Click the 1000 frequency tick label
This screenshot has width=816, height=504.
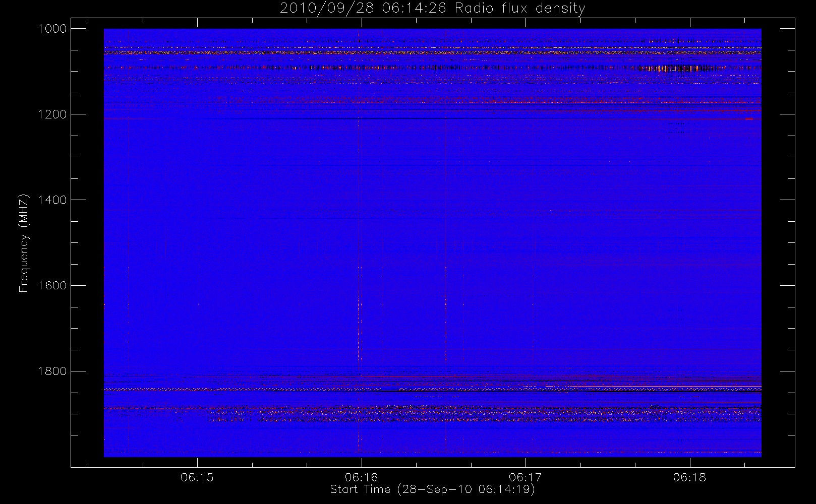(52, 29)
